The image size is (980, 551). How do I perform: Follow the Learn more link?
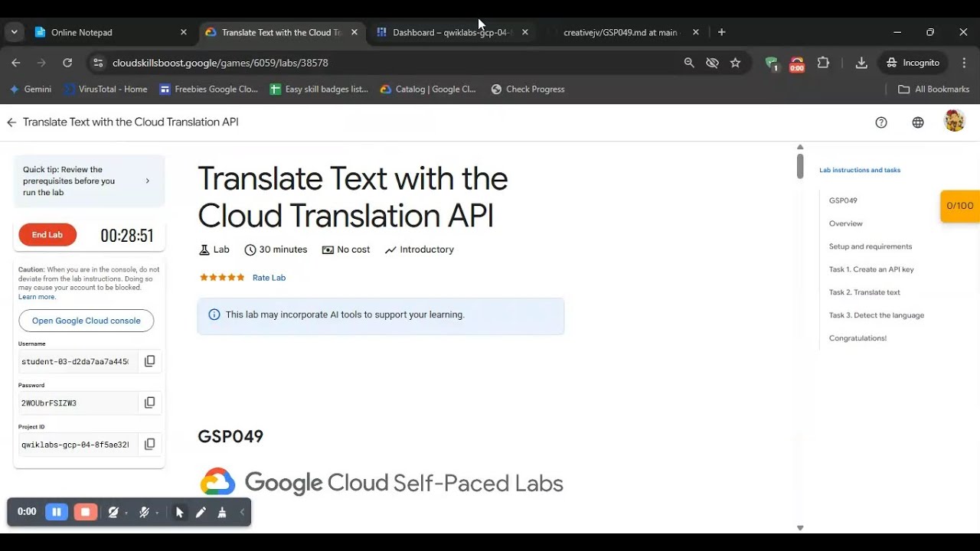(x=36, y=297)
